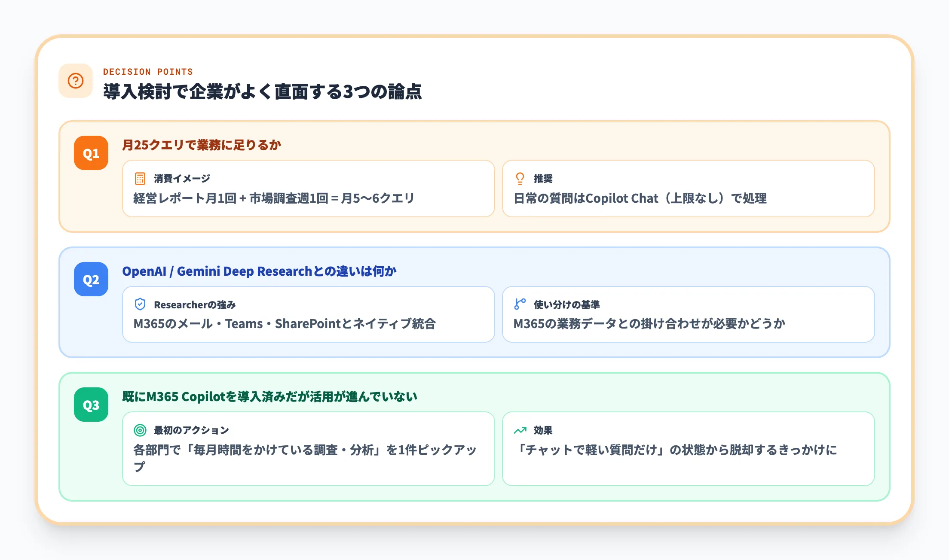The height and width of the screenshot is (560, 949).
Task: Click the lightbulb icon beside 推奨
Action: tap(520, 178)
